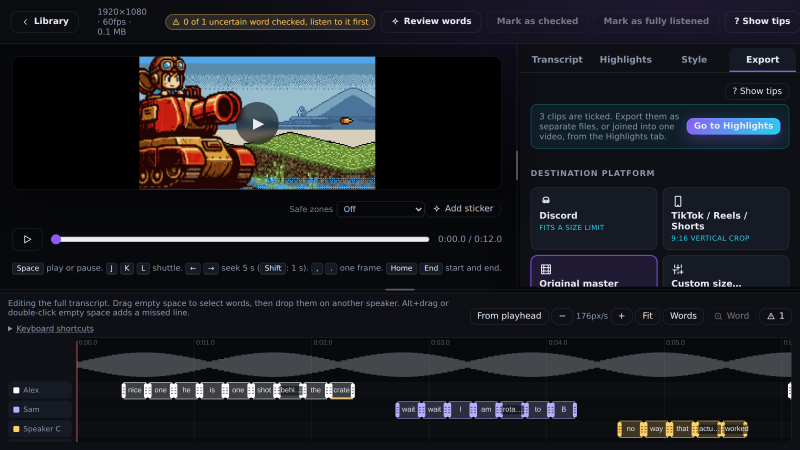Click the sliders icon on Custom size
The image size is (800, 450).
[x=678, y=269]
